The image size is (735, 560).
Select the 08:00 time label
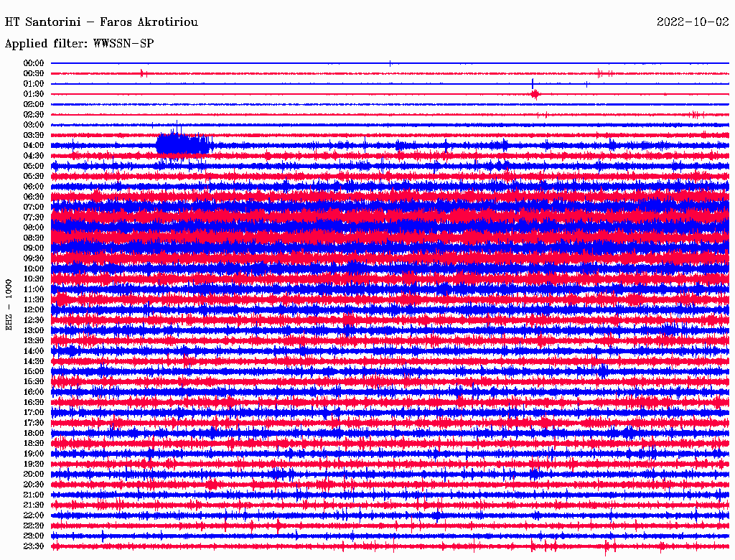click(34, 228)
